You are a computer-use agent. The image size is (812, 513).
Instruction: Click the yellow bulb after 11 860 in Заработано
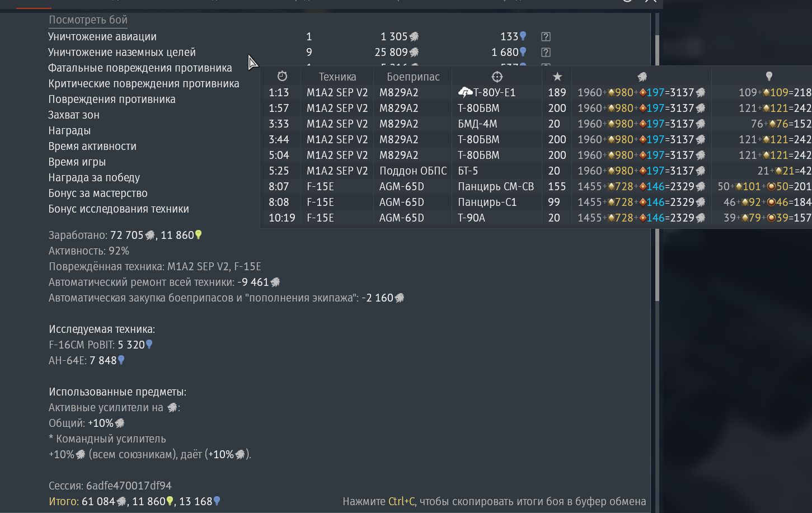[x=198, y=235]
